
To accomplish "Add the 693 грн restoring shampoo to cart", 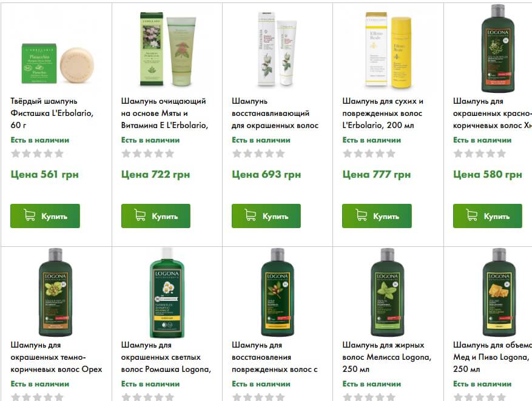I will pos(266,216).
